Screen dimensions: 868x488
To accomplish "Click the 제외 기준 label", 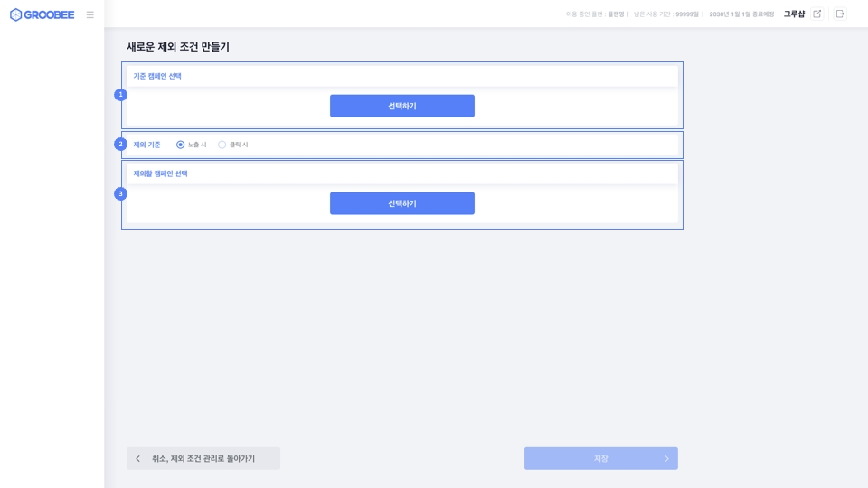I will (x=146, y=145).
